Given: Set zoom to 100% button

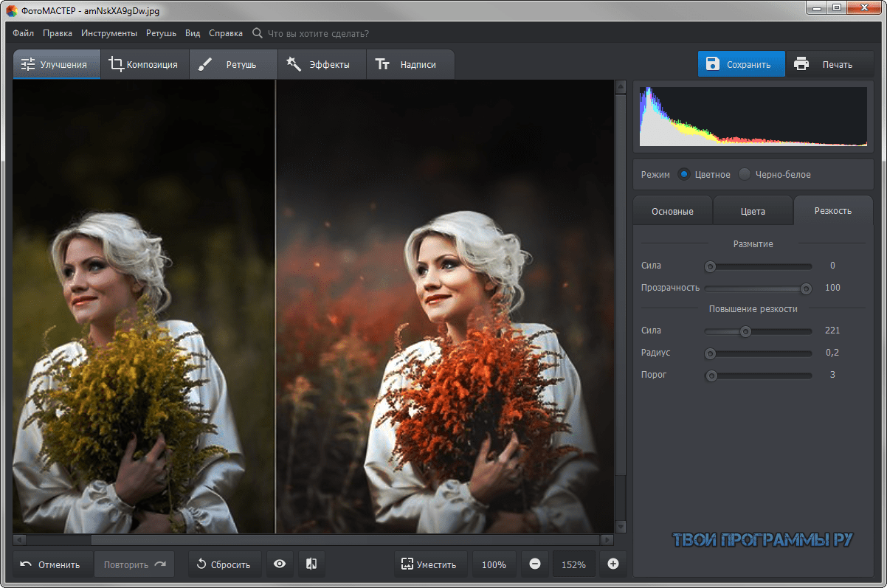Looking at the screenshot, I should pos(494,564).
